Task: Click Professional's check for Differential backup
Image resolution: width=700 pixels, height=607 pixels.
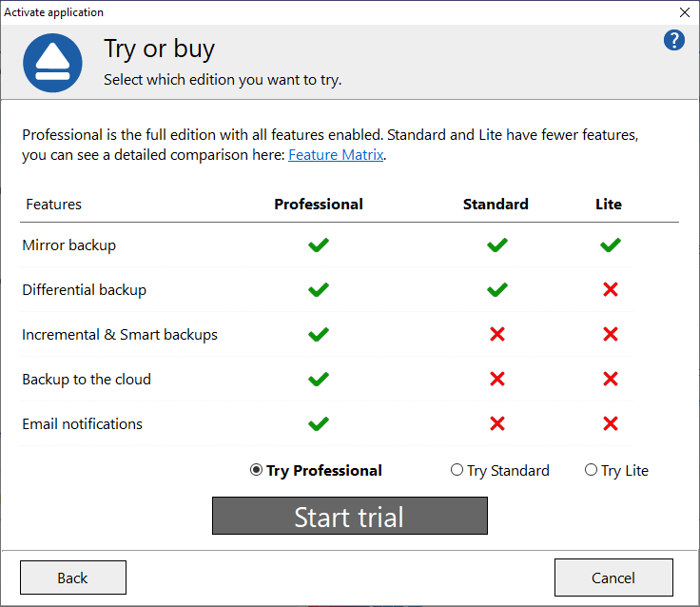Action: 319,289
